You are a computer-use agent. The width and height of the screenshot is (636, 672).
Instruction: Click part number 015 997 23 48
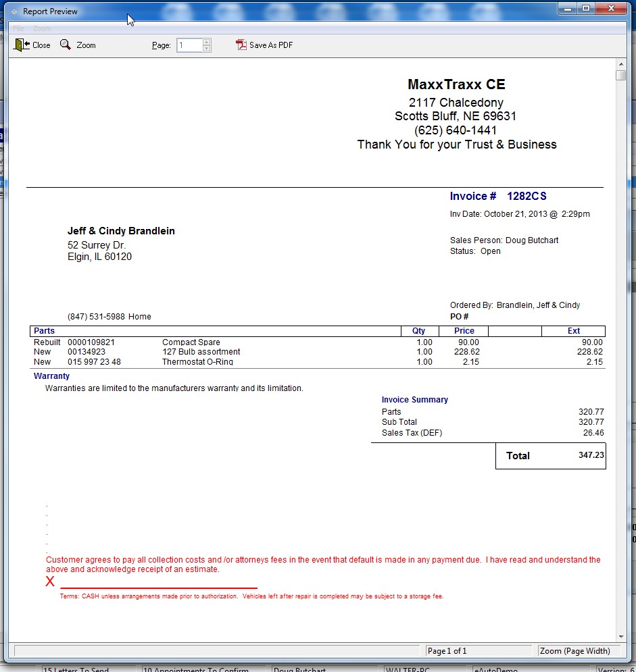coord(94,362)
